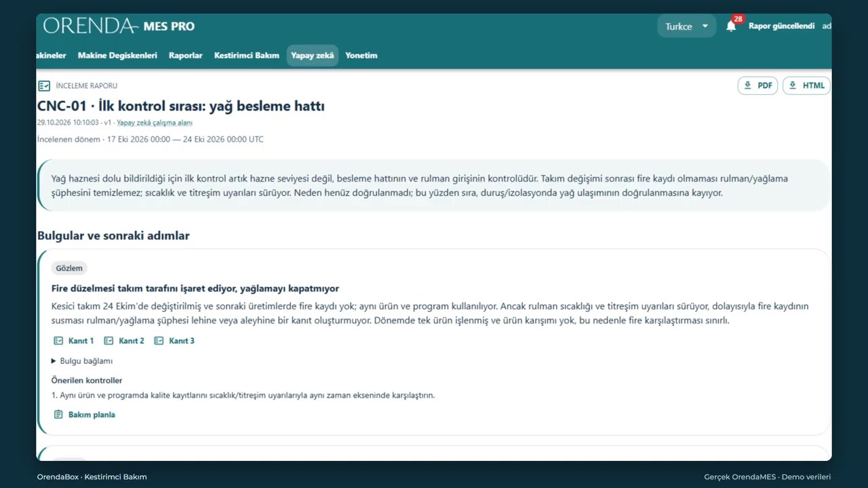Select the Yapay zekâ menu item
This screenshot has height=488, width=868.
point(313,56)
